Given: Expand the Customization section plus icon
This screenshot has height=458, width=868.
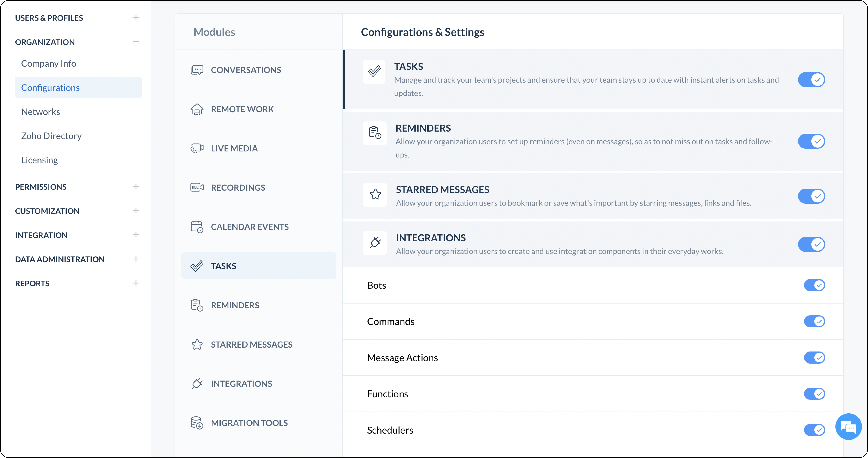Looking at the screenshot, I should click(136, 211).
